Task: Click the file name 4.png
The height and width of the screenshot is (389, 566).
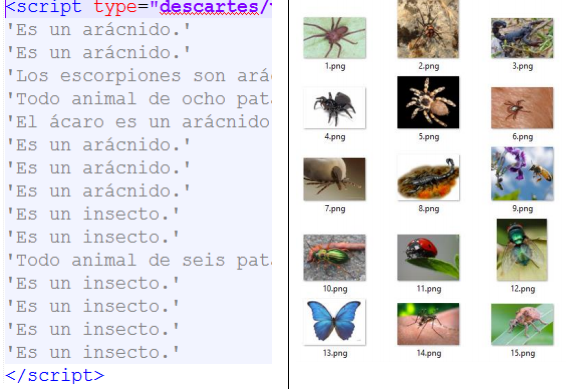Action: (335, 137)
